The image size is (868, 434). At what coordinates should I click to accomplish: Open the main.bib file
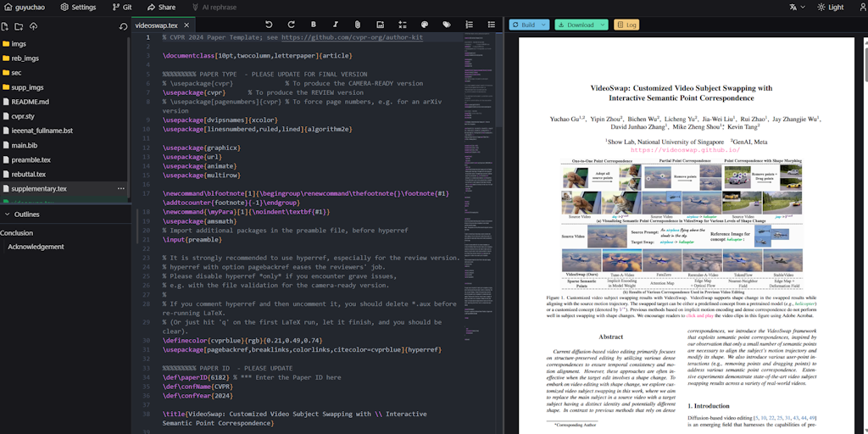25,145
